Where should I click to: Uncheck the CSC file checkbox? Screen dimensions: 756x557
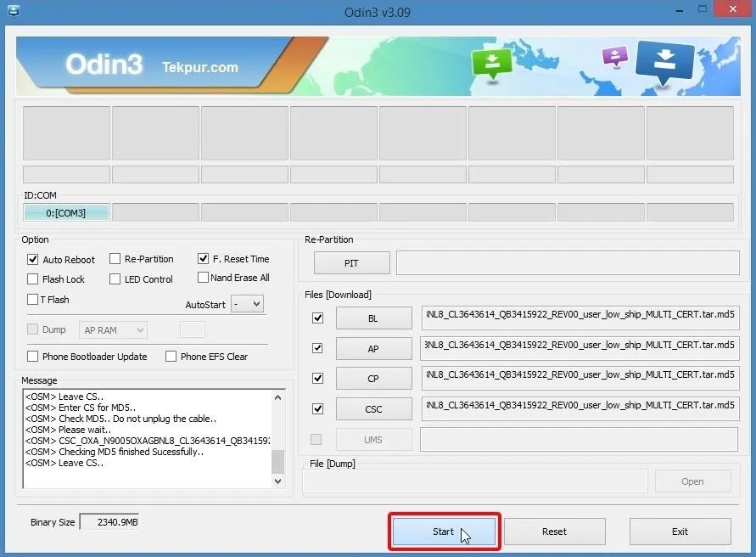point(317,408)
